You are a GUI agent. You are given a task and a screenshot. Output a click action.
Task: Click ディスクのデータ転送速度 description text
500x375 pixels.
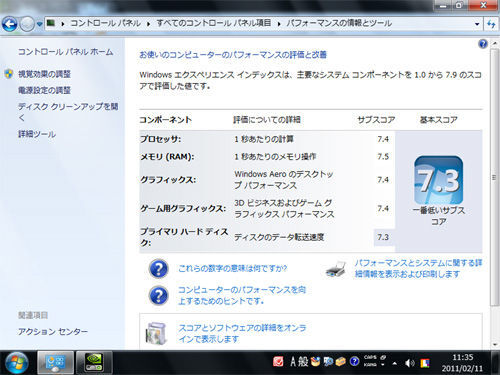279,237
